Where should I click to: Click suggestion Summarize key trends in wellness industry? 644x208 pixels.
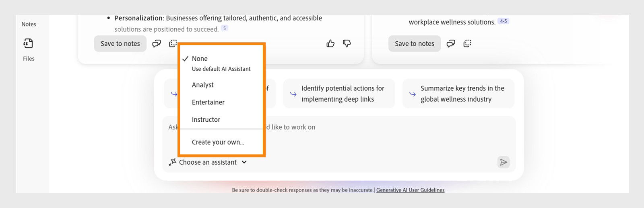[x=458, y=94]
